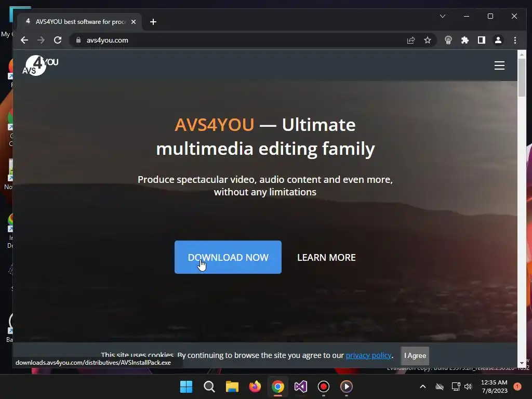
Task: Open the Windows Start menu
Action: point(186,387)
